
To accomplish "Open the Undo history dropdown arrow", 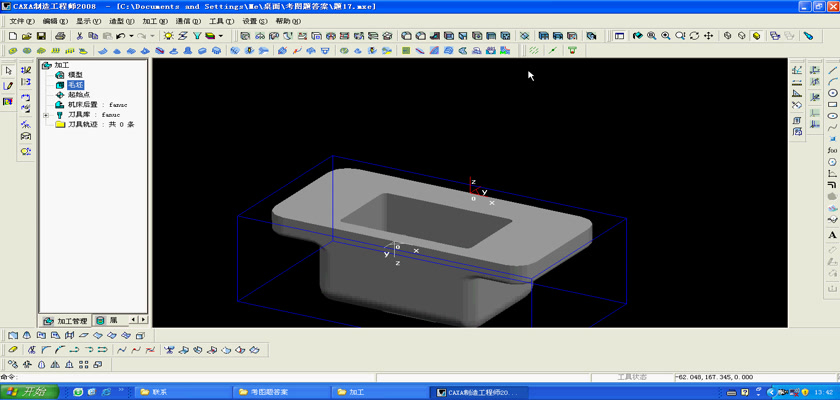I will click(131, 36).
